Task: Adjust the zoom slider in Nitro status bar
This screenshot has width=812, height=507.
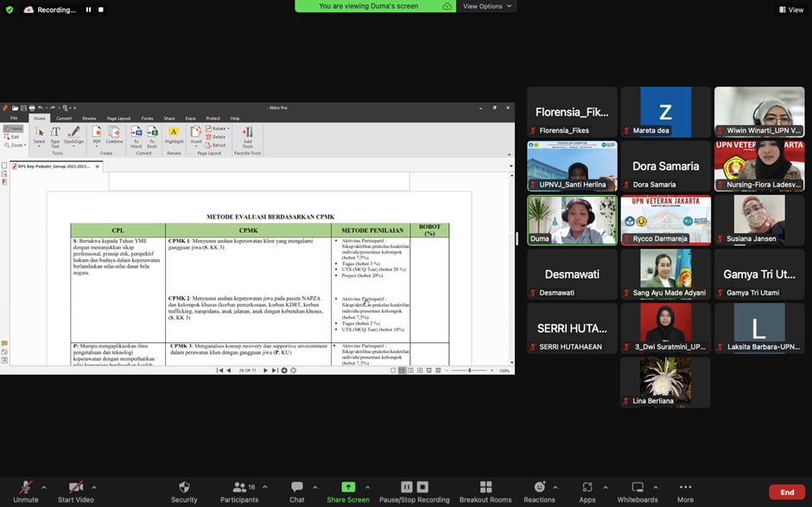Action: click(x=469, y=371)
